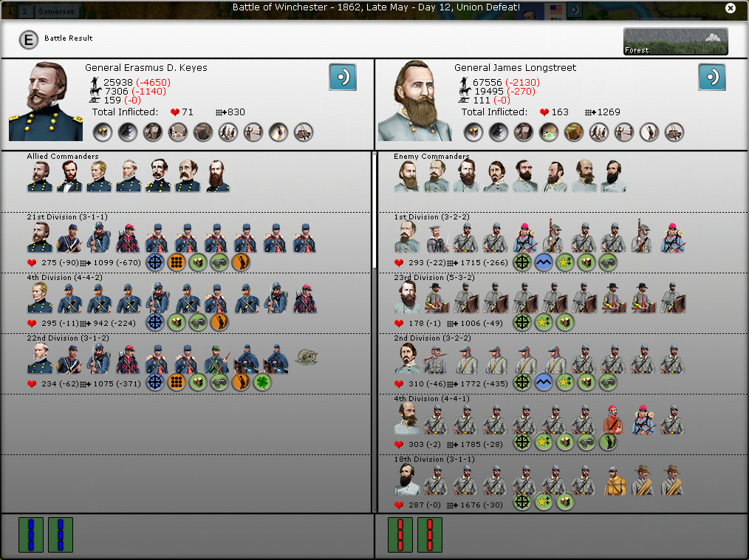The image size is (749, 560).
Task: Click the circled E Battle Result icon
Action: pos(29,40)
